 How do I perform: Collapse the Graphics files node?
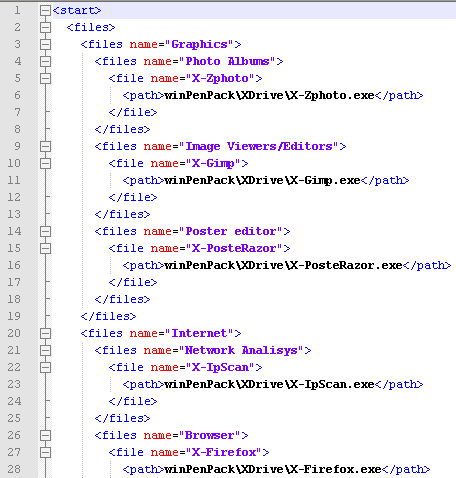click(x=45, y=44)
